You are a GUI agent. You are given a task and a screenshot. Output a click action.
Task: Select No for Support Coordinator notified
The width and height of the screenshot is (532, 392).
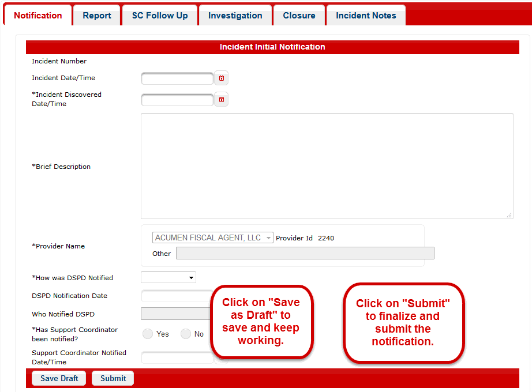186,334
